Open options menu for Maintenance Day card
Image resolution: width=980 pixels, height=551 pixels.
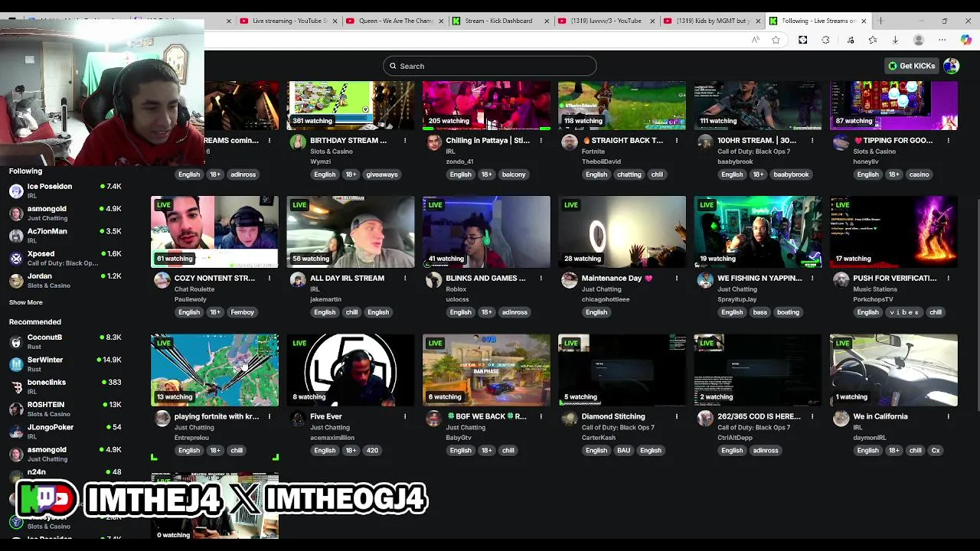pos(677,278)
